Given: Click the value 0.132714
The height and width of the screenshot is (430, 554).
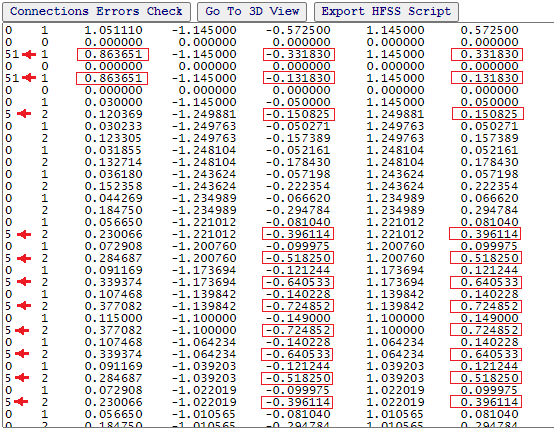Looking at the screenshot, I should (113, 162).
